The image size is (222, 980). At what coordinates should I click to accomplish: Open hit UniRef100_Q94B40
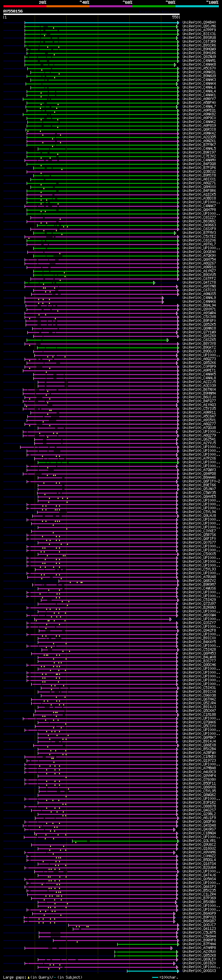click(199, 23)
